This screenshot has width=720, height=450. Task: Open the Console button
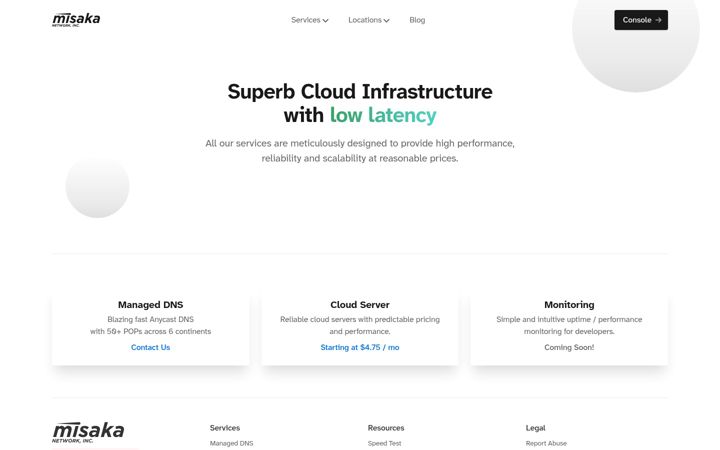(641, 20)
